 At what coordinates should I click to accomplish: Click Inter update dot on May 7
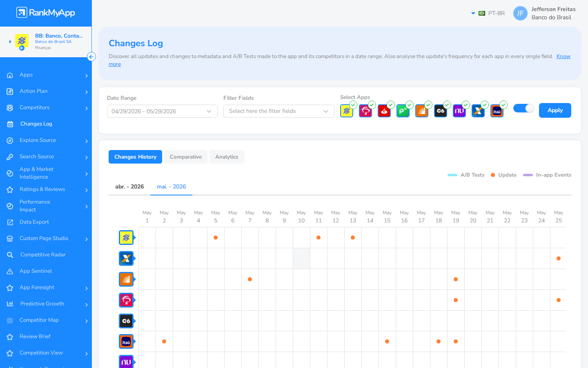pos(250,279)
